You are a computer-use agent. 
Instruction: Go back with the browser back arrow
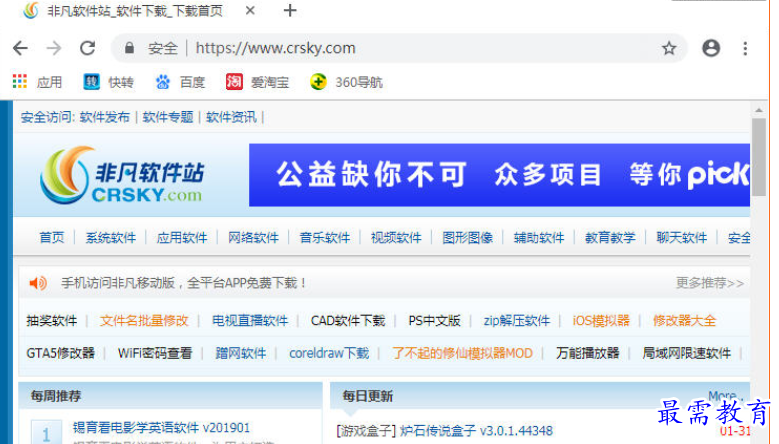pyautogui.click(x=20, y=48)
